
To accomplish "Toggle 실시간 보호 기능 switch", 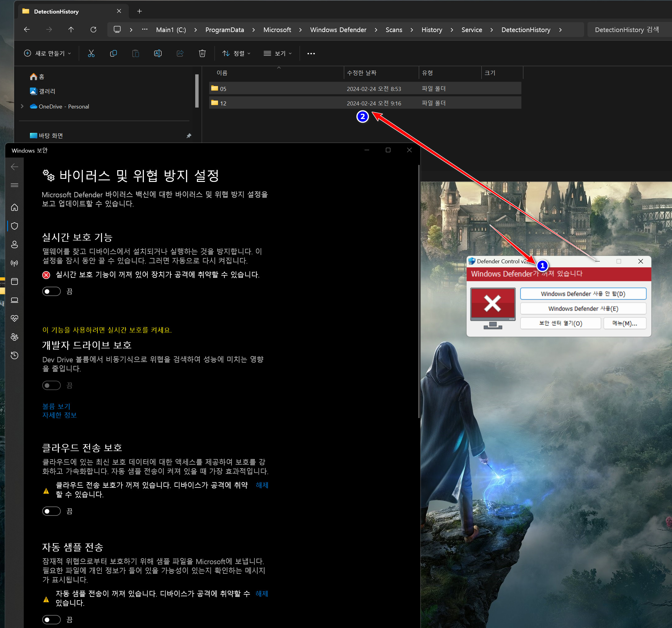I will [x=52, y=291].
